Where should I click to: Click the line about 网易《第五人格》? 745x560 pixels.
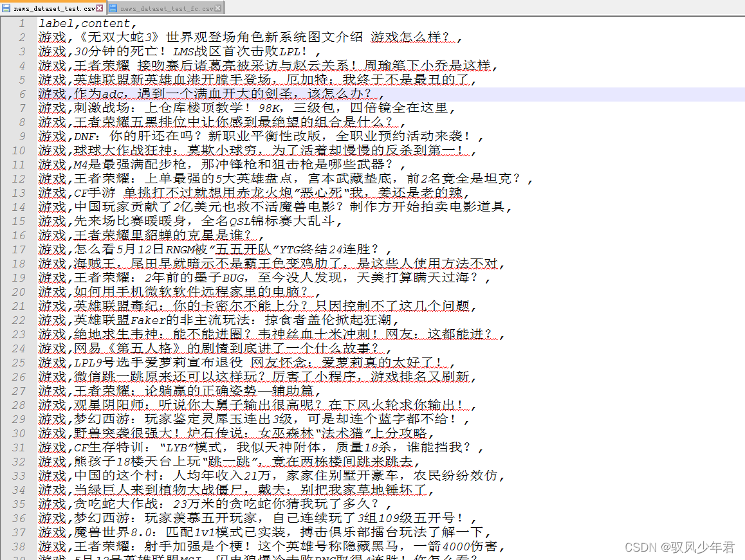[216, 348]
